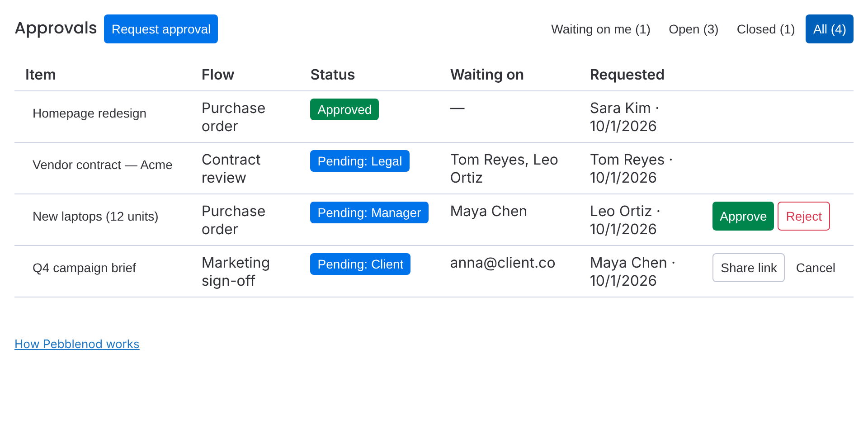868x434 pixels.
Task: Click the Pending: Client status badge
Action: [360, 264]
